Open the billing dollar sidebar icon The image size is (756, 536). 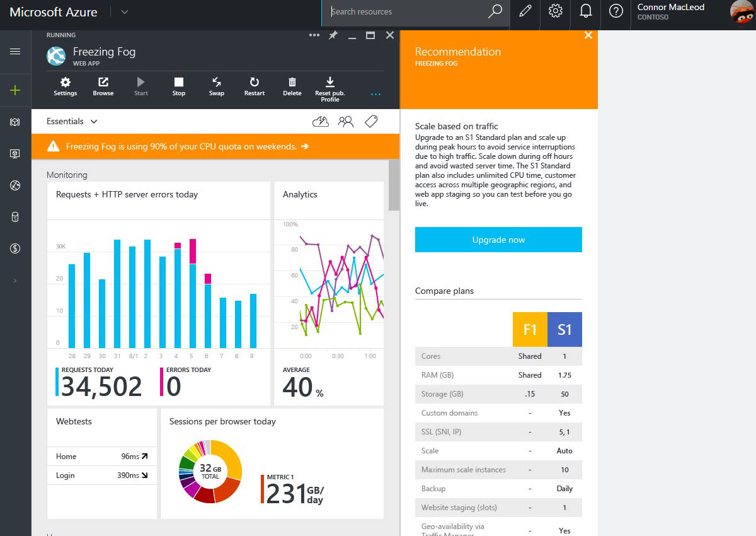tap(15, 248)
